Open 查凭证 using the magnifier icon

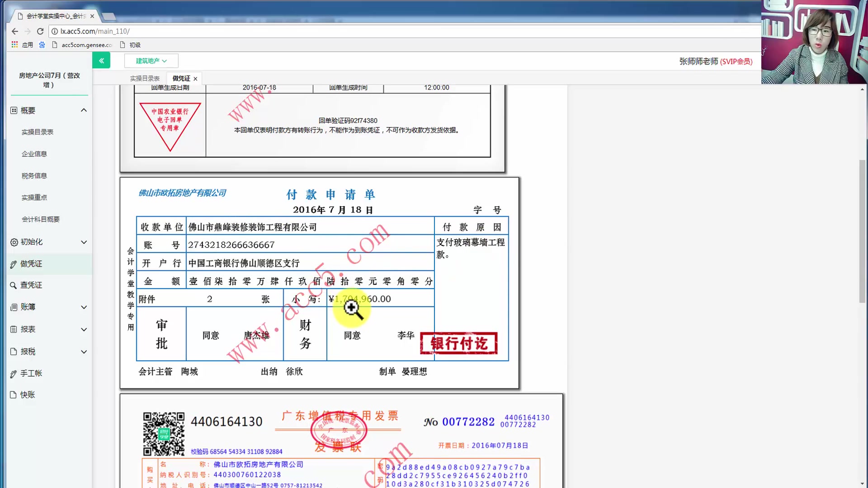click(14, 285)
